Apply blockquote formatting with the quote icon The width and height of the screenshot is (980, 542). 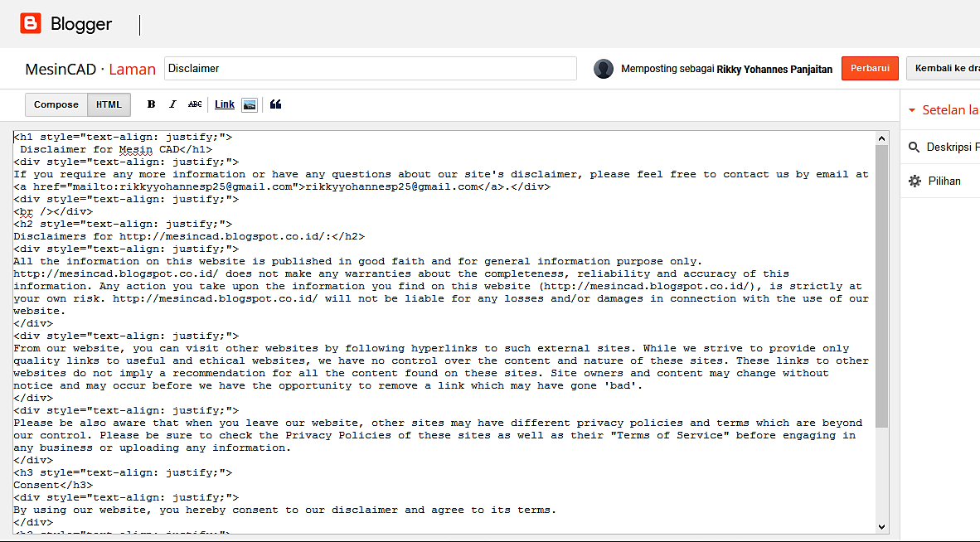click(x=274, y=104)
